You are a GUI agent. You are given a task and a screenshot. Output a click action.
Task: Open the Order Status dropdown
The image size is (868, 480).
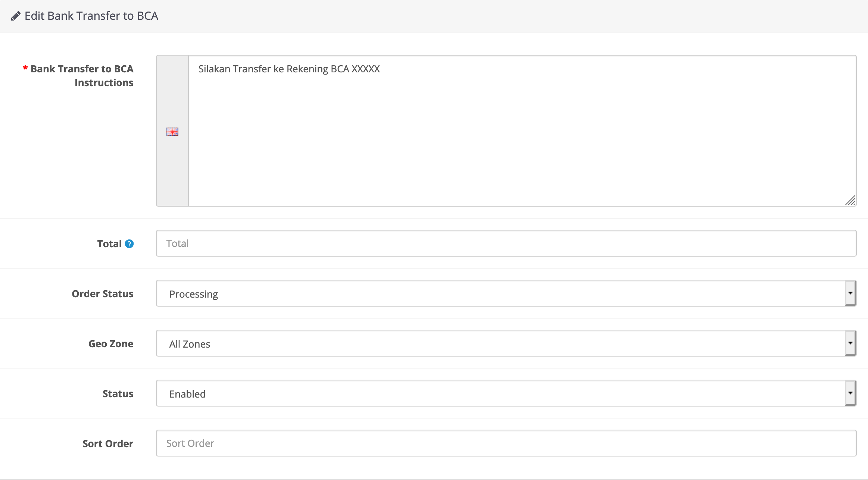click(506, 293)
